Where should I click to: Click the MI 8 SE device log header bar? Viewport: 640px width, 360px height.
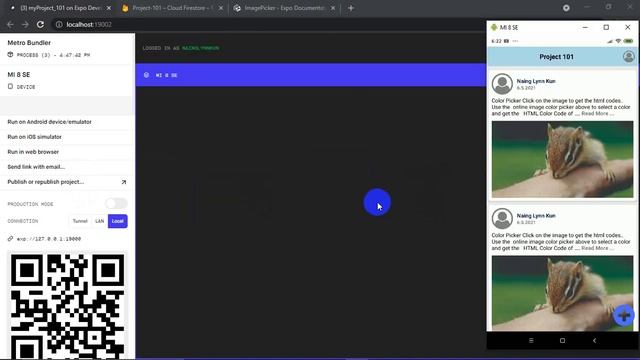point(311,75)
